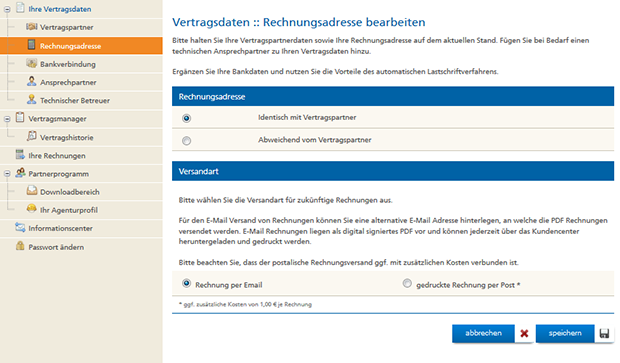Click the abbrechen button
The height and width of the screenshot is (363, 620).
(483, 333)
